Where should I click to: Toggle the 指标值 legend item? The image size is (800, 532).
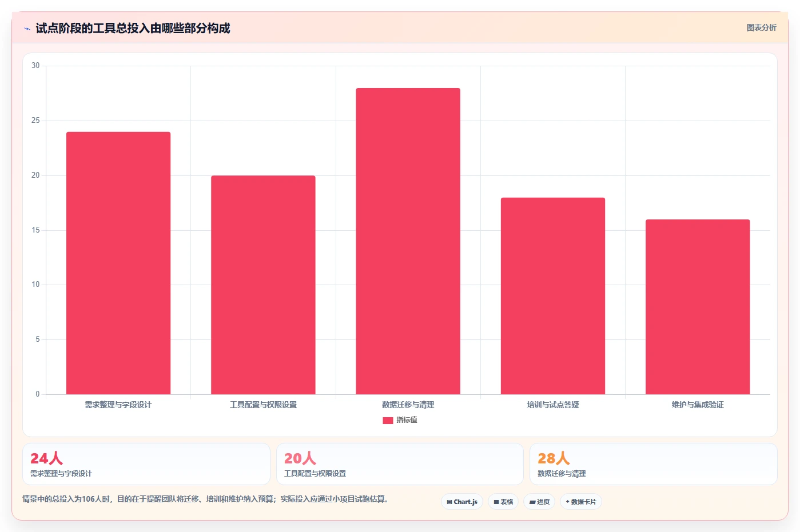400,420
